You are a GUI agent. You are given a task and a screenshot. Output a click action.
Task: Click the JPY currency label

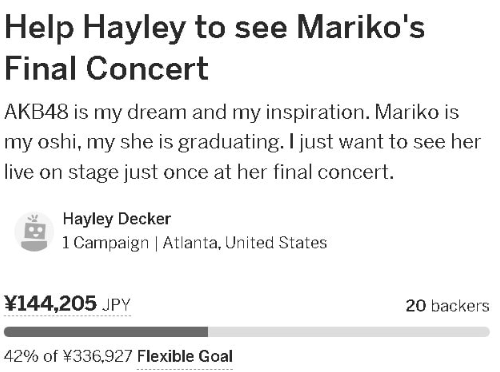point(116,305)
